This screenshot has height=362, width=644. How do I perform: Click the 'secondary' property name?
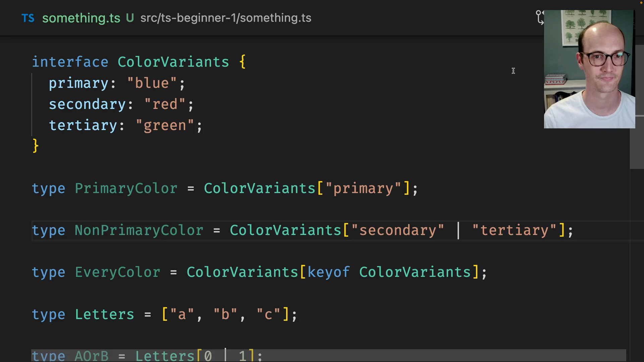87,104
